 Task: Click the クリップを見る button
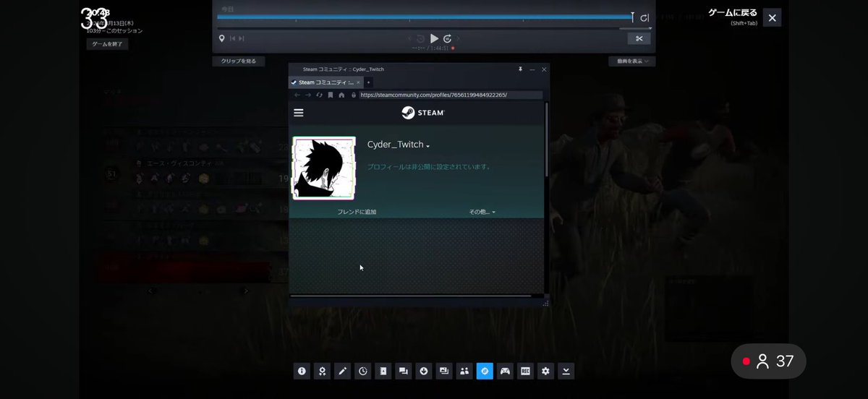[x=239, y=61]
